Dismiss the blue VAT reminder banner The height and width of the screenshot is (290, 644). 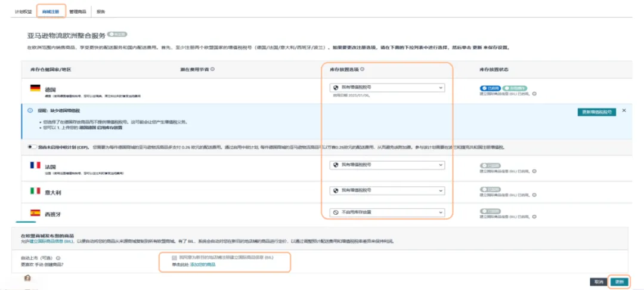(624, 110)
